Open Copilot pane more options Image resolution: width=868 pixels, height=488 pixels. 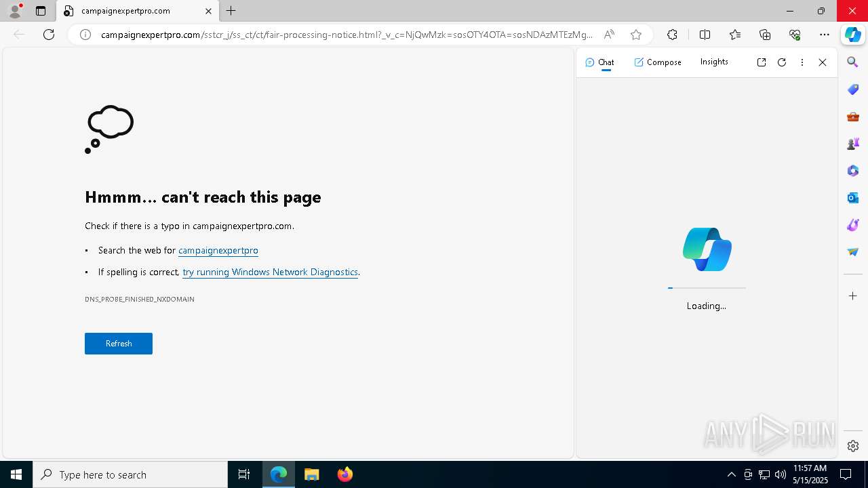[802, 62]
